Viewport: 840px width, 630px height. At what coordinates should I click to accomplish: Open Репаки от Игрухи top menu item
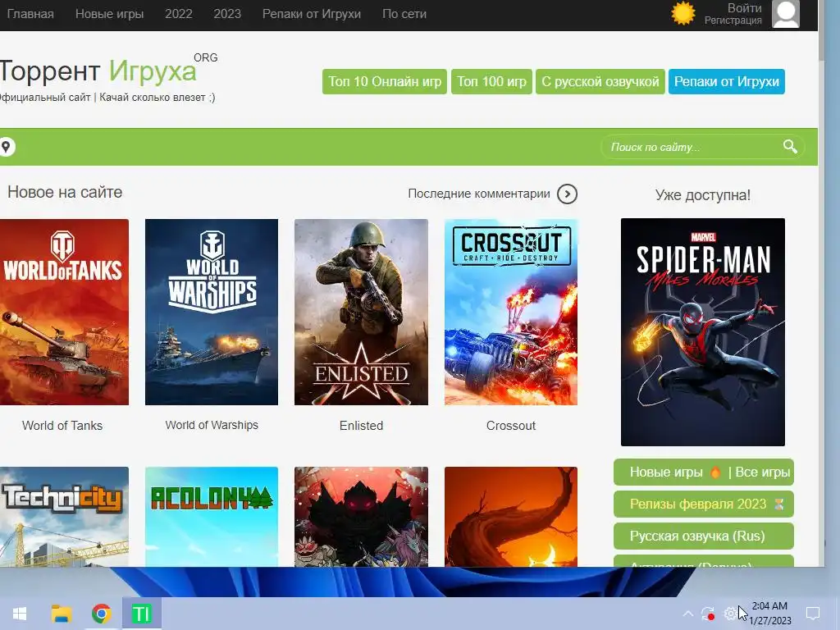(x=311, y=14)
